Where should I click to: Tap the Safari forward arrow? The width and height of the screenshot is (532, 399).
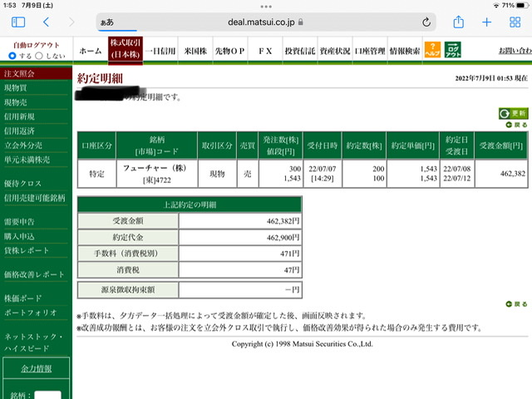pos(71,22)
